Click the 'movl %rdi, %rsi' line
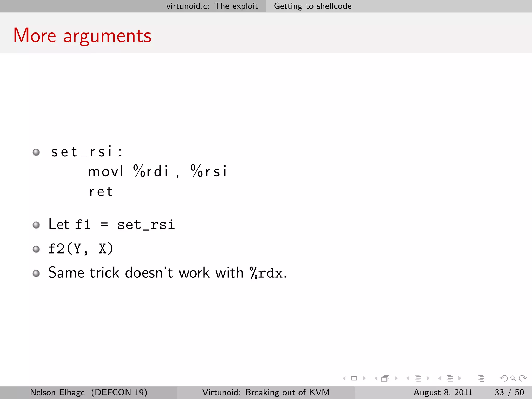The height and width of the screenshot is (399, 532). [x=158, y=171]
